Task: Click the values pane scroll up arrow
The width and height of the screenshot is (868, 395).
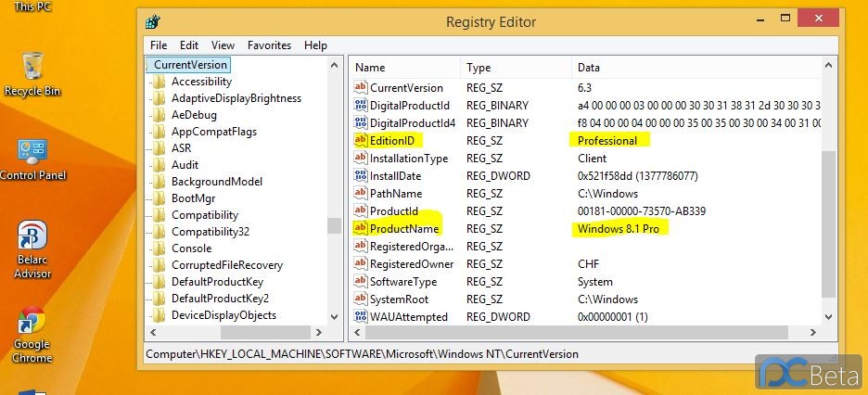Action: [828, 65]
